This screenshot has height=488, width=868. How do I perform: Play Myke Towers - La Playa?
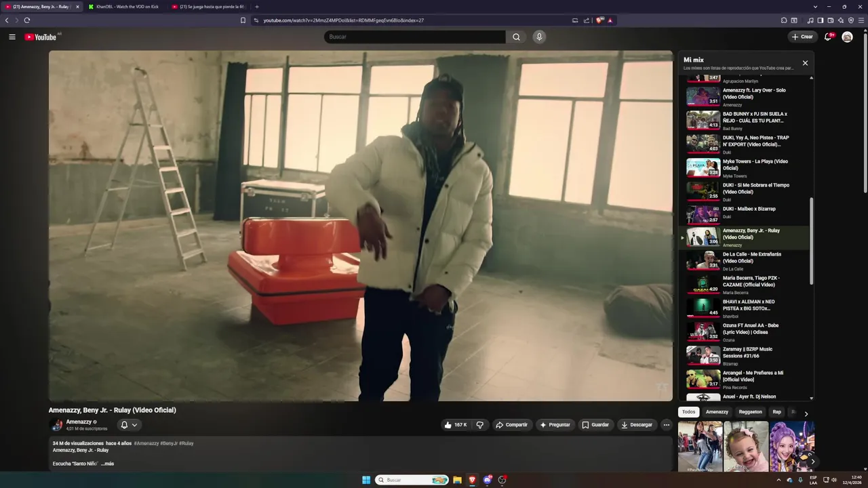point(745,168)
